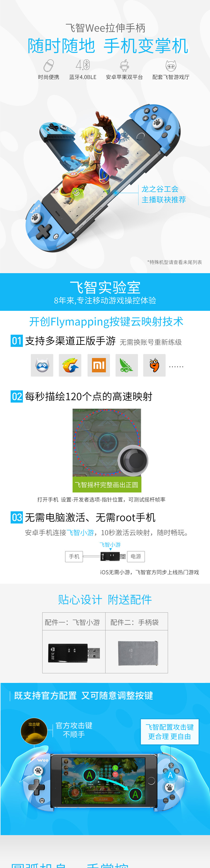The width and height of the screenshot is (210, 868).
Task: Click the green Wandoujia pea icon
Action: [x=127, y=365]
